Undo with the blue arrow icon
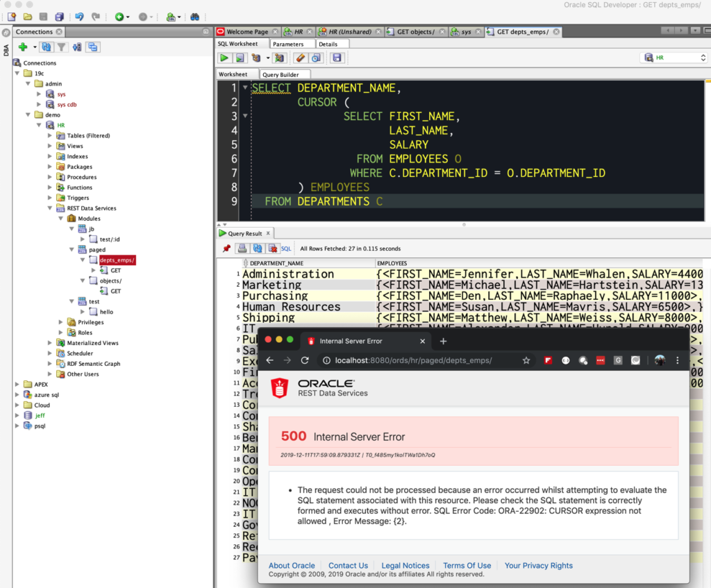Viewport: 711px width, 588px height. pos(79,17)
